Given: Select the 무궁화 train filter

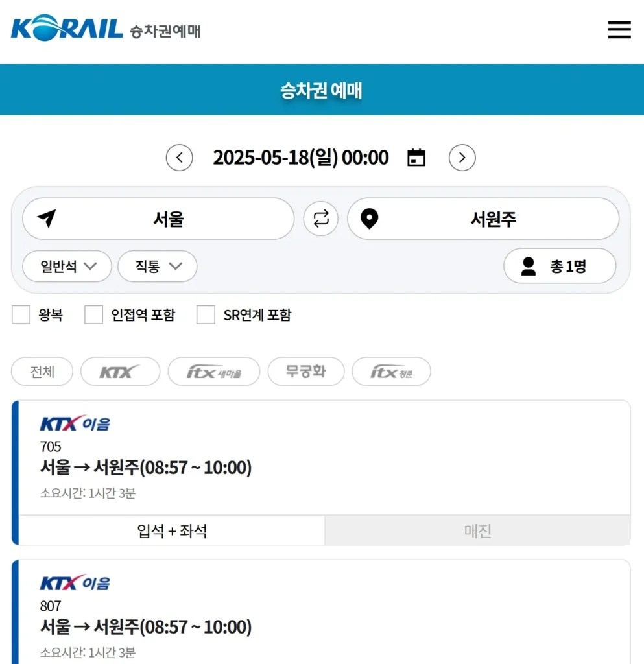Looking at the screenshot, I should pyautogui.click(x=306, y=371).
